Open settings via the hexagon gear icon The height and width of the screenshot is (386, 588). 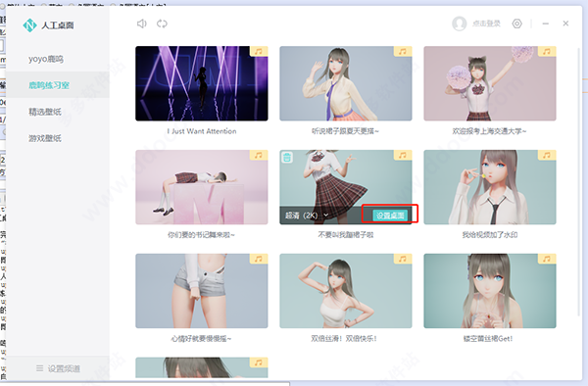tap(517, 24)
